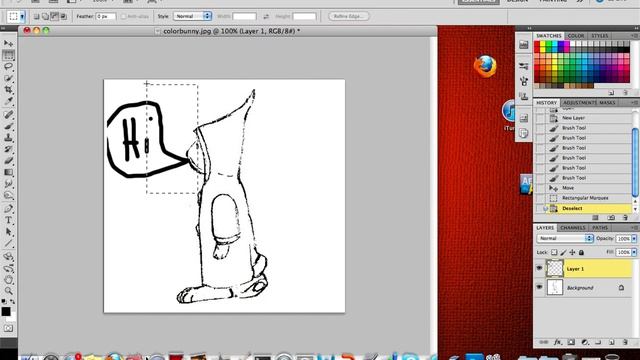Switch to the Styles tab
This screenshot has width=640, height=360.
(600, 36)
